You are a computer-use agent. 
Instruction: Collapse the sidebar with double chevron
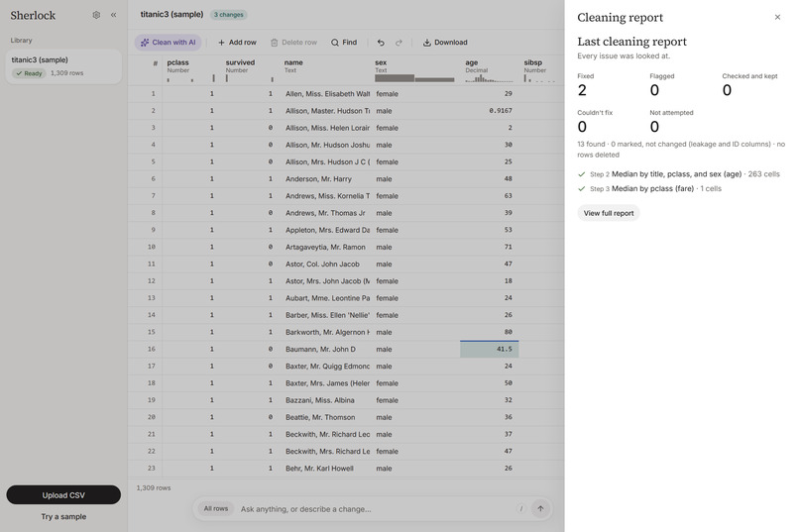(113, 15)
